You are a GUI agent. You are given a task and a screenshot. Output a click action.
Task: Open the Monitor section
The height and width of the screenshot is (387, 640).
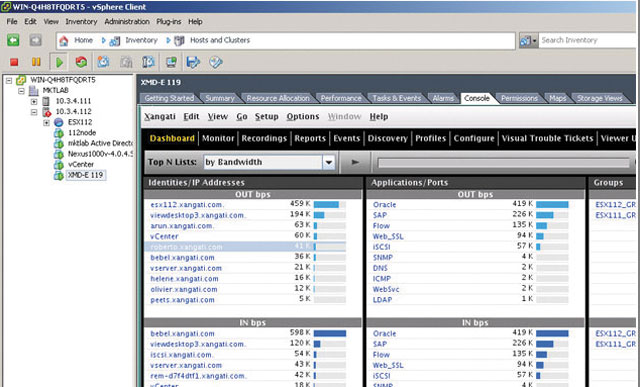click(218, 138)
